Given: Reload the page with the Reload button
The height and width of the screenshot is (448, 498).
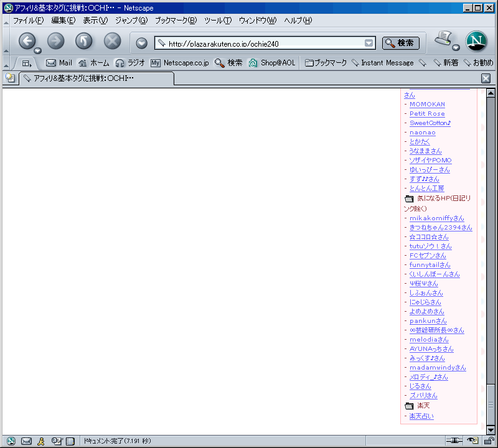Looking at the screenshot, I should click(x=84, y=41).
